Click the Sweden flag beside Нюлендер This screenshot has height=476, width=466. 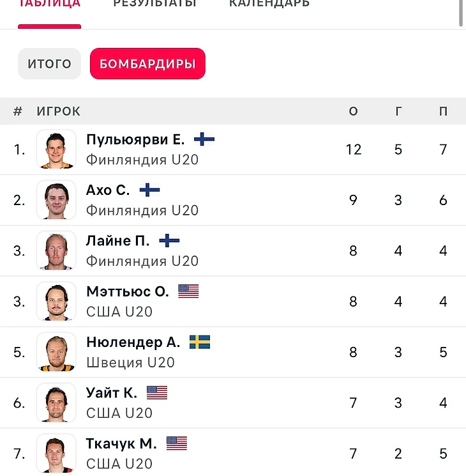tap(200, 342)
